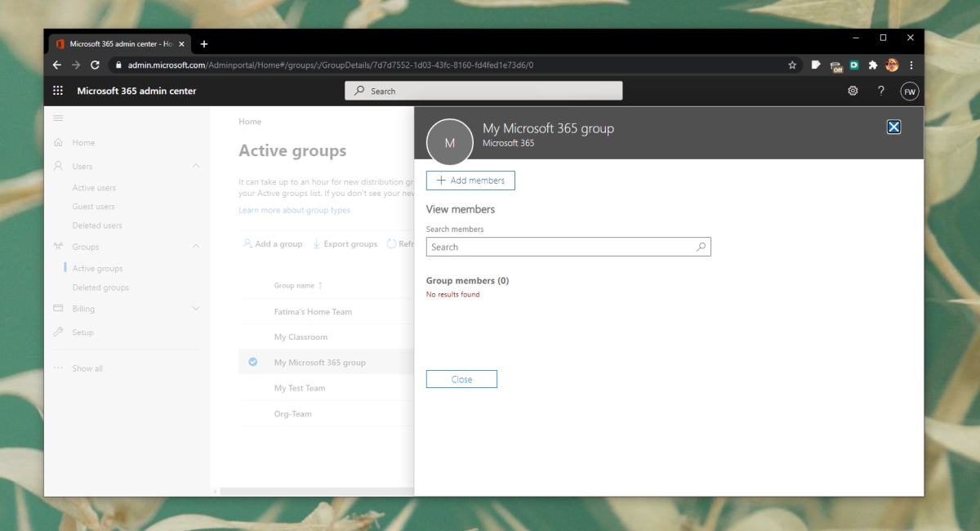Deselect the My Microsoft 365 group checkmark
Image resolution: width=980 pixels, height=531 pixels.
click(252, 362)
